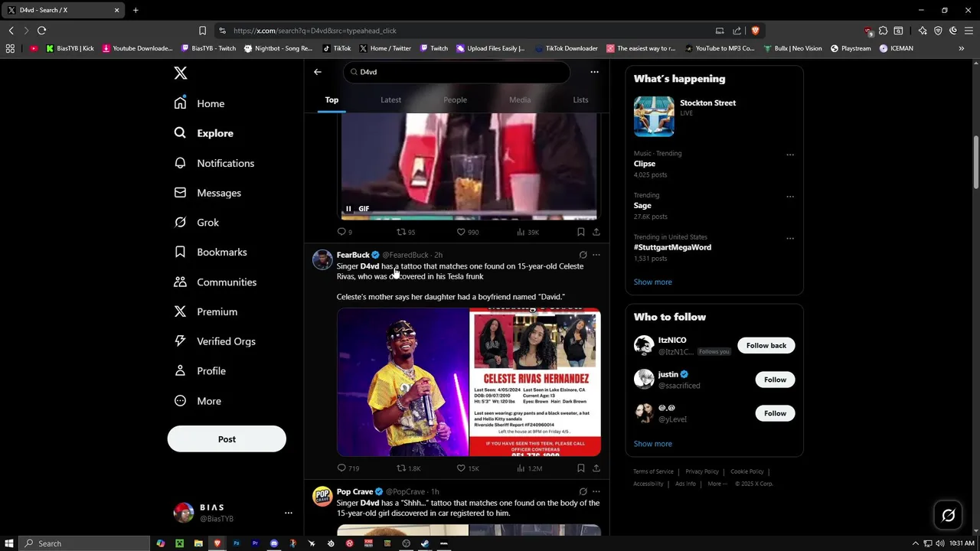Expand hidden bookmarks chevron

coord(961,48)
